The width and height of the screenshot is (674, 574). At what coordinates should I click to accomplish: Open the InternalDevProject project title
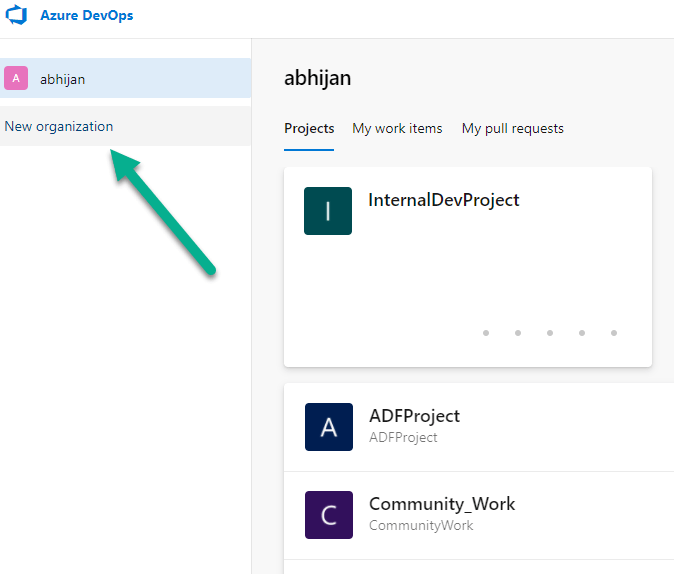click(444, 200)
